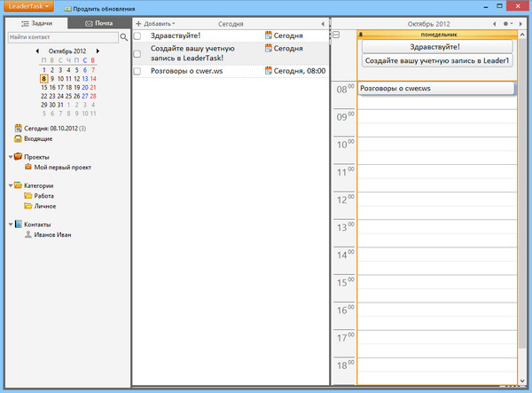Click the Здравствуйте! button in day view
Viewport: 532px width, 393px height.
pyautogui.click(x=436, y=46)
